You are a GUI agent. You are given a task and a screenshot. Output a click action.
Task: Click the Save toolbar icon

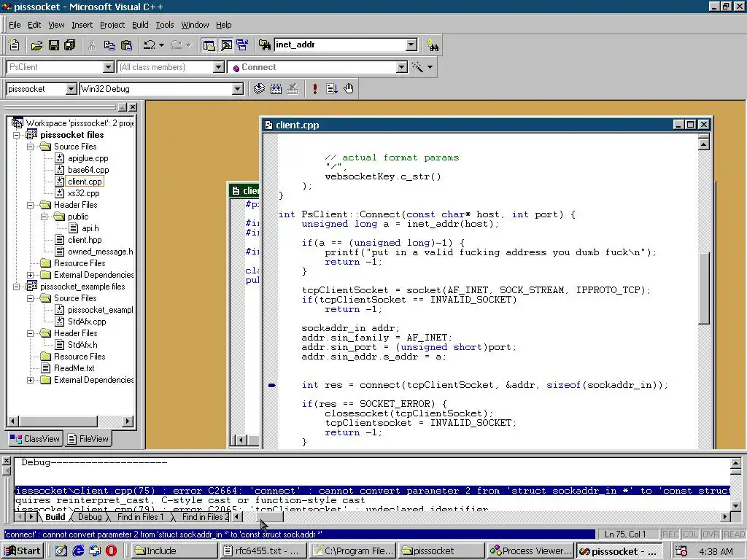coord(54,45)
